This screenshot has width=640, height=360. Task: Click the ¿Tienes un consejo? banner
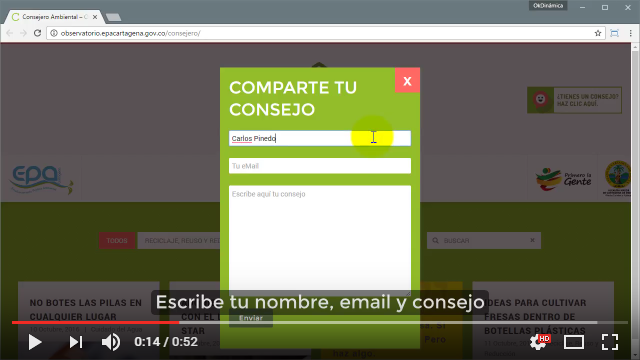[x=574, y=100]
